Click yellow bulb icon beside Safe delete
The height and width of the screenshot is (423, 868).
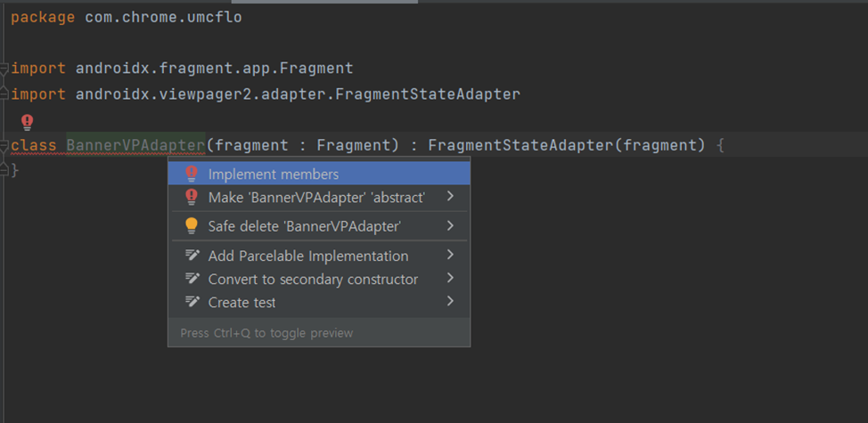[x=192, y=225]
